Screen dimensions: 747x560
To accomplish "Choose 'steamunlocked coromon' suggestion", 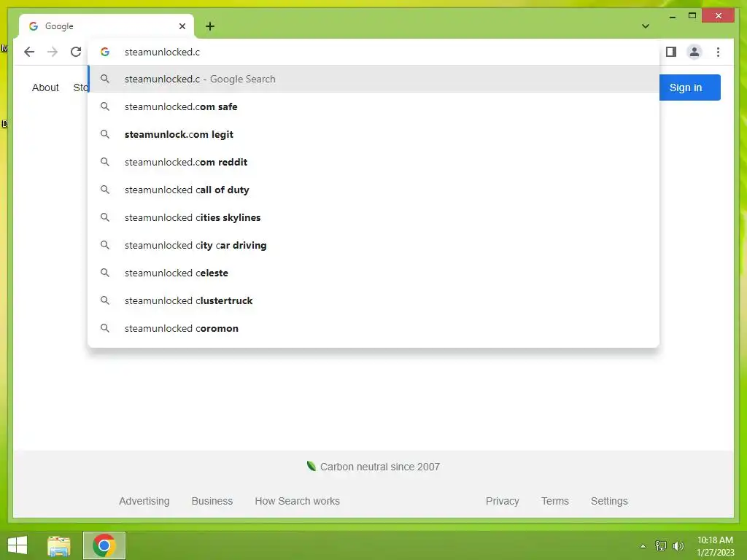I will [x=373, y=328].
